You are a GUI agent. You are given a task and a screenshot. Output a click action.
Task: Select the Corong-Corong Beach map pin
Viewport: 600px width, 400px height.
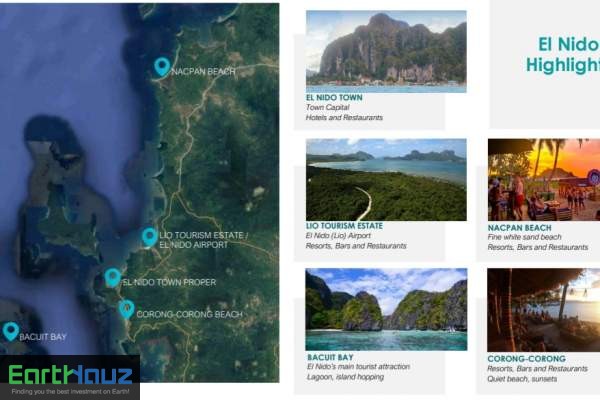click(x=126, y=309)
